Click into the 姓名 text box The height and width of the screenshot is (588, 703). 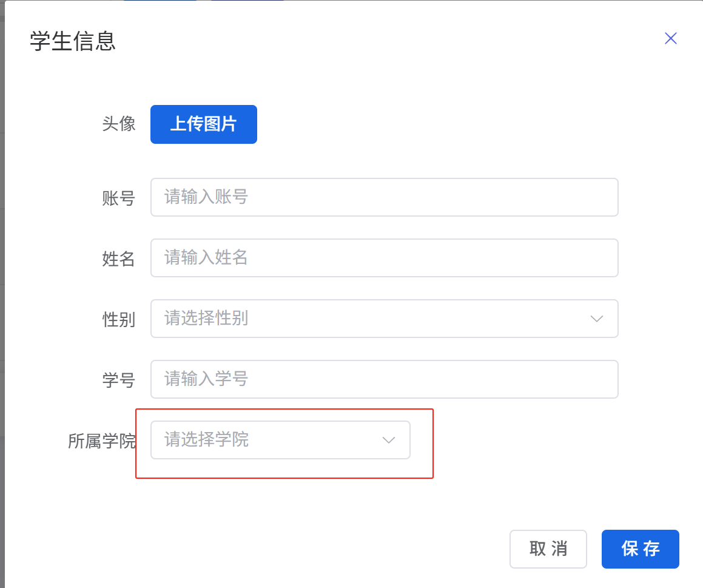coord(384,258)
